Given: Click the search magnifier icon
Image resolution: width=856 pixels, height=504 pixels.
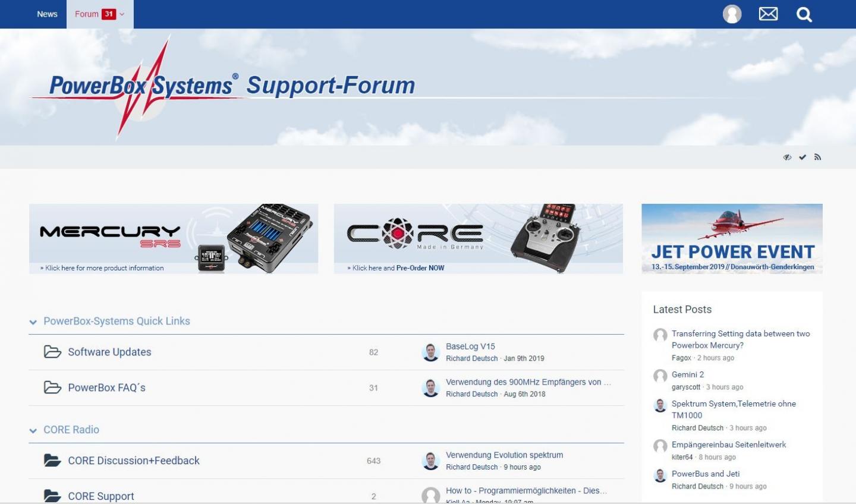Looking at the screenshot, I should [x=804, y=14].
